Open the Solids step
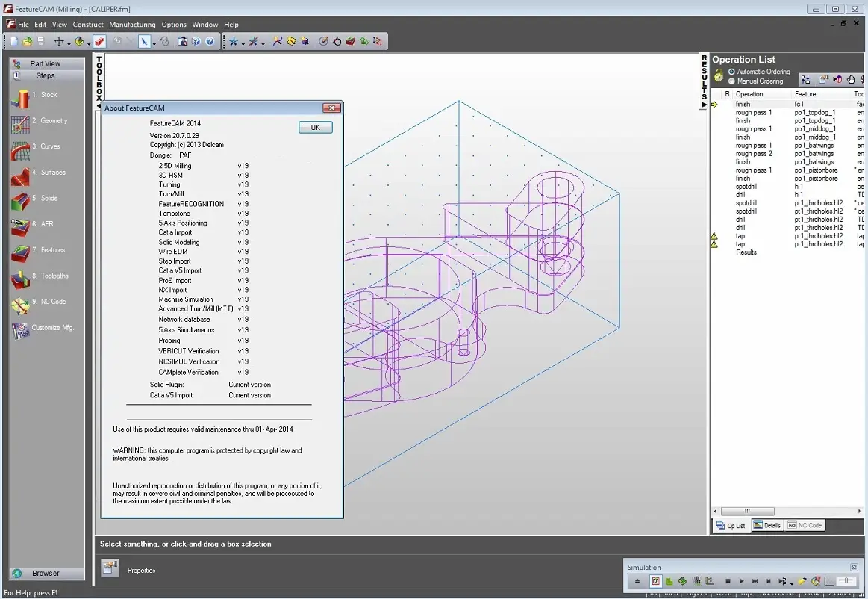This screenshot has height=599, width=868. click(x=34, y=201)
